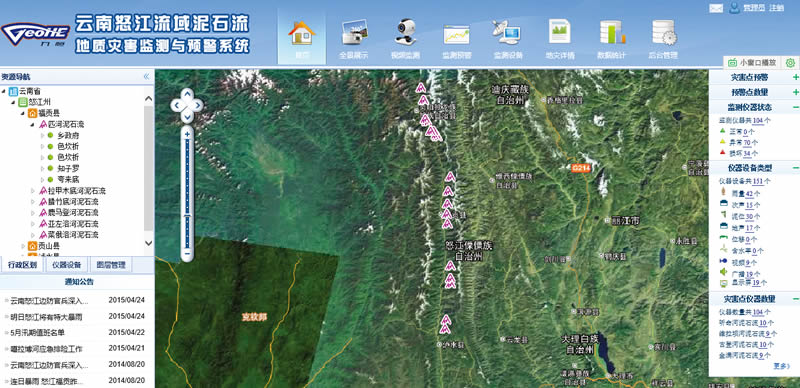Switch to the 图层管理 tab
Screen dimensions: 800x388
point(111,265)
